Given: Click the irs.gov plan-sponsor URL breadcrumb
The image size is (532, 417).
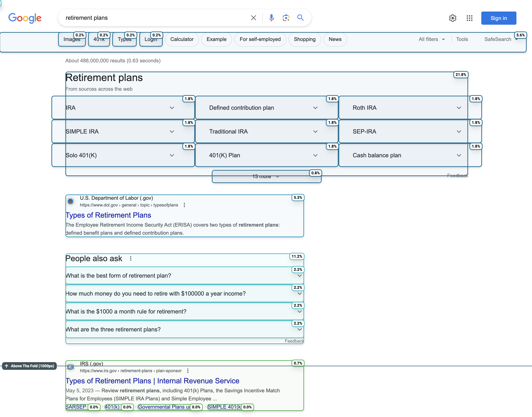Looking at the screenshot, I should 131,371.
